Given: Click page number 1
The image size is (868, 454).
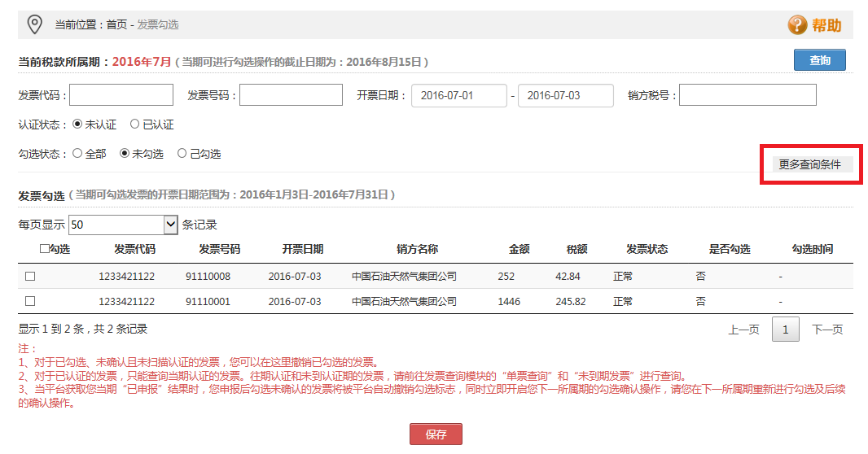Looking at the screenshot, I should coord(786,330).
